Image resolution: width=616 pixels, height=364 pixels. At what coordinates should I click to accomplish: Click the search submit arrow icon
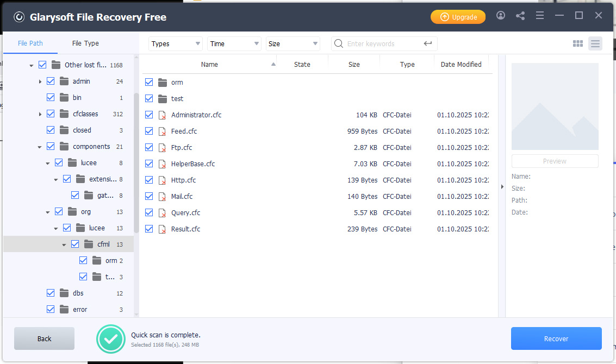(x=428, y=44)
